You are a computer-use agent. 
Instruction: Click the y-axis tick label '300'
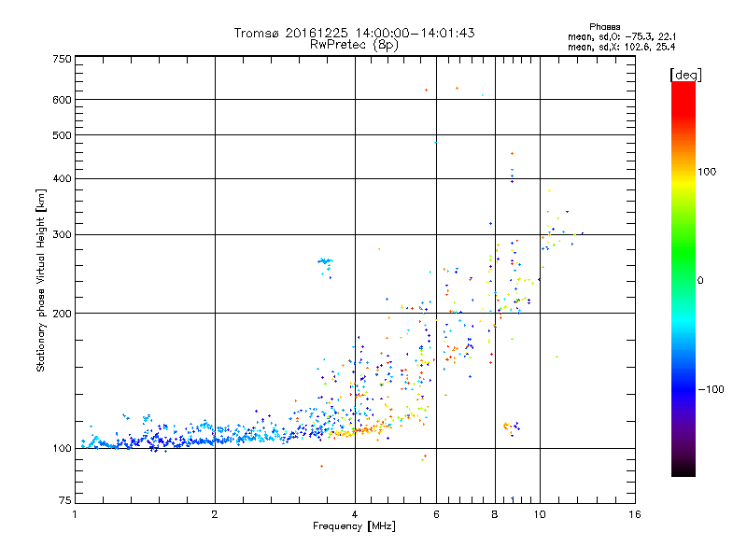point(62,235)
